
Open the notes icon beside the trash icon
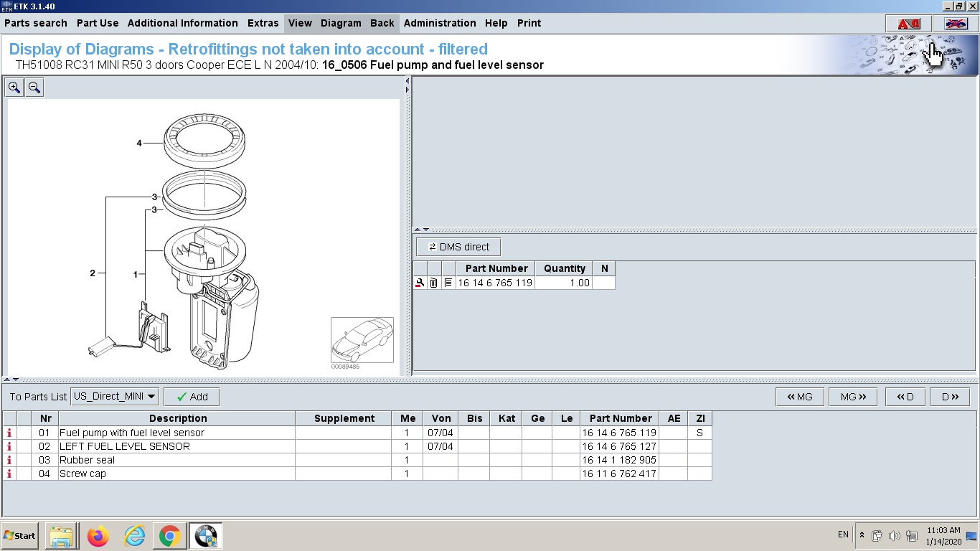tap(448, 283)
